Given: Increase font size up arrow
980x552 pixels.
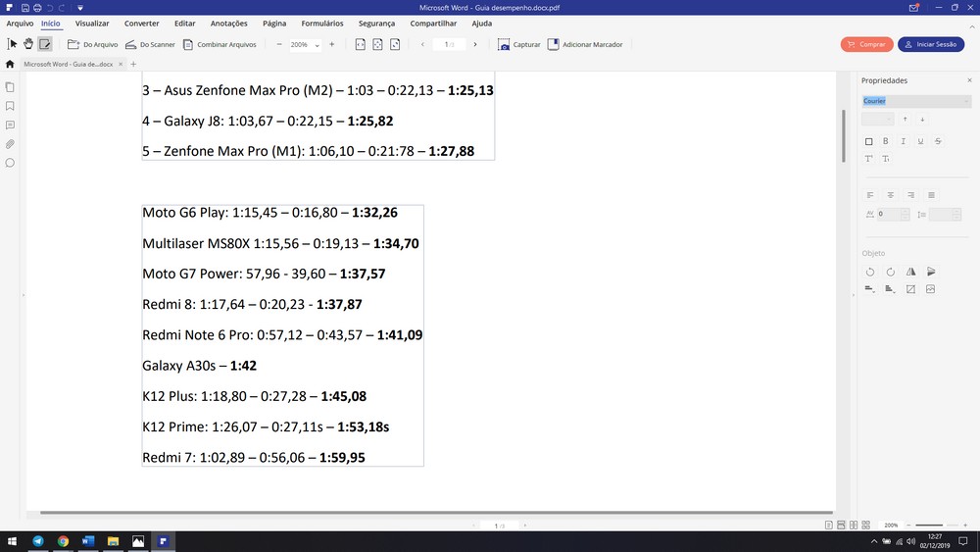Looking at the screenshot, I should [905, 119].
